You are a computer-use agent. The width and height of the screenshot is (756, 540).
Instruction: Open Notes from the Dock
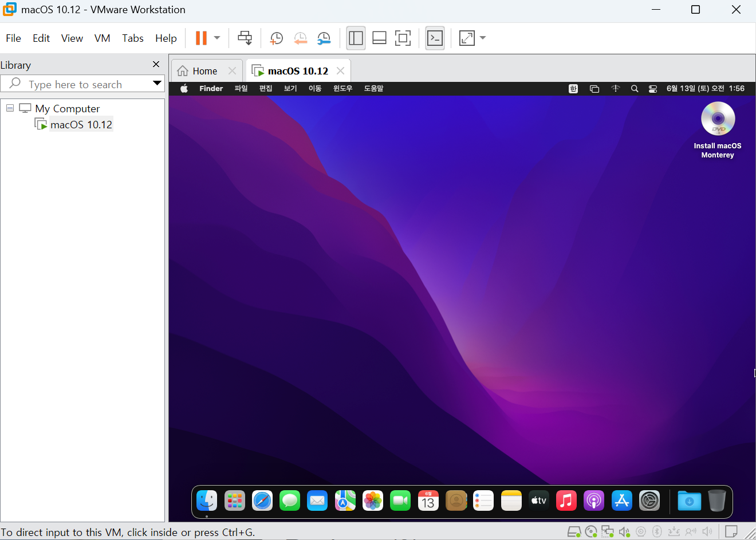tap(511, 501)
